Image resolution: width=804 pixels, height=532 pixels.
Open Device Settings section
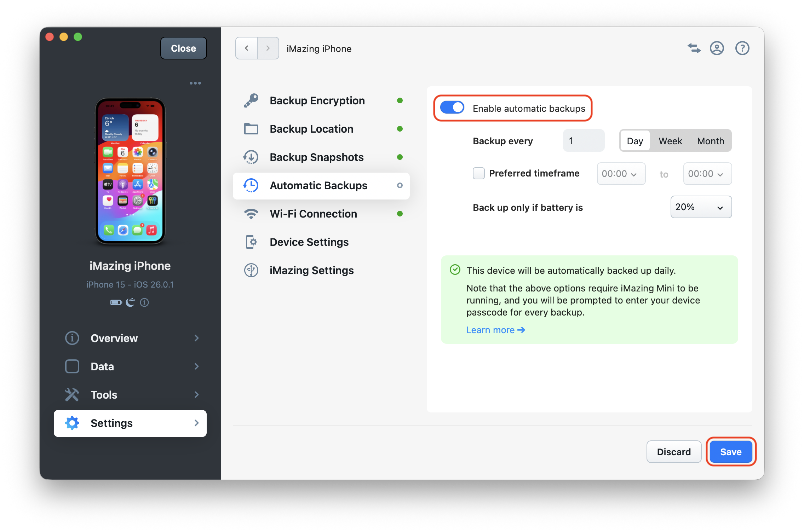309,242
